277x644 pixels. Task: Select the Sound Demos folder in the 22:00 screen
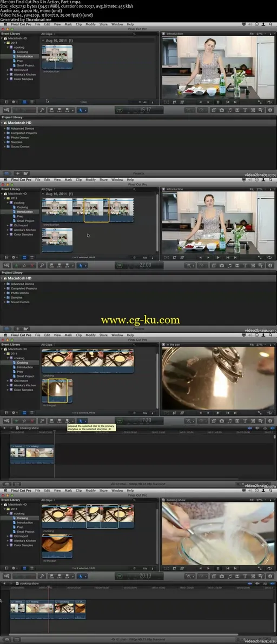click(19, 302)
